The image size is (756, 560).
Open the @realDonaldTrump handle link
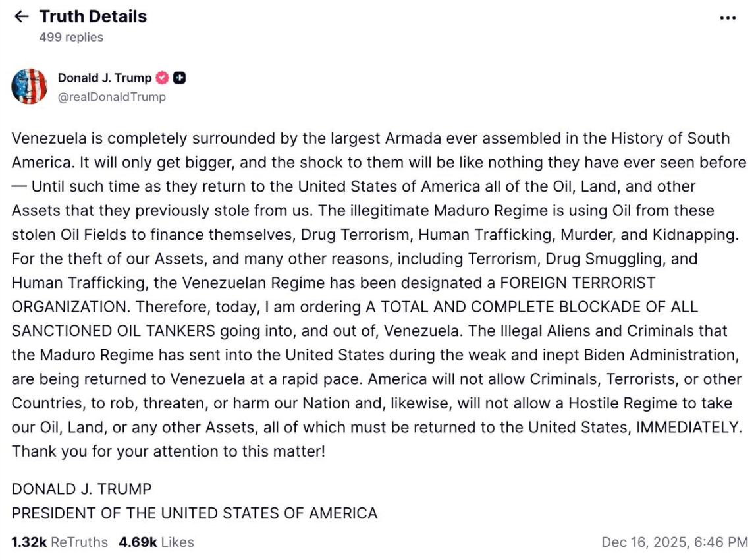pos(112,97)
